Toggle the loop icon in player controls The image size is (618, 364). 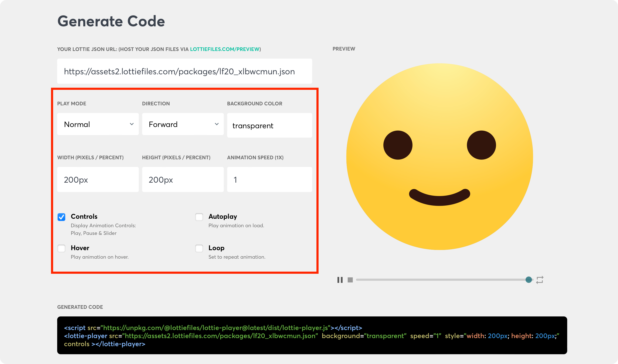click(x=540, y=280)
